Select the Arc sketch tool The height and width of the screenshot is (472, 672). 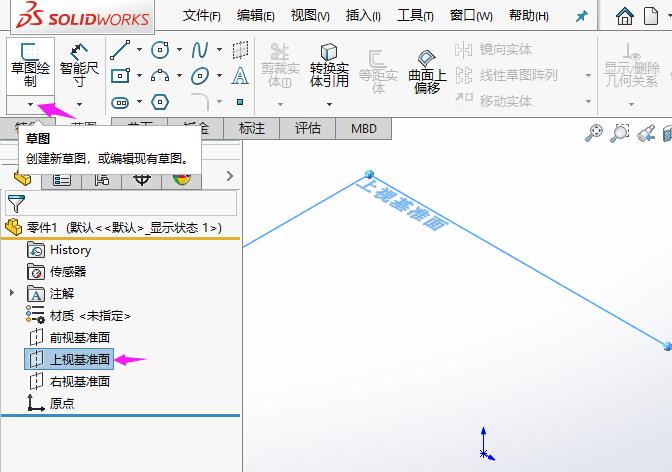[x=160, y=76]
